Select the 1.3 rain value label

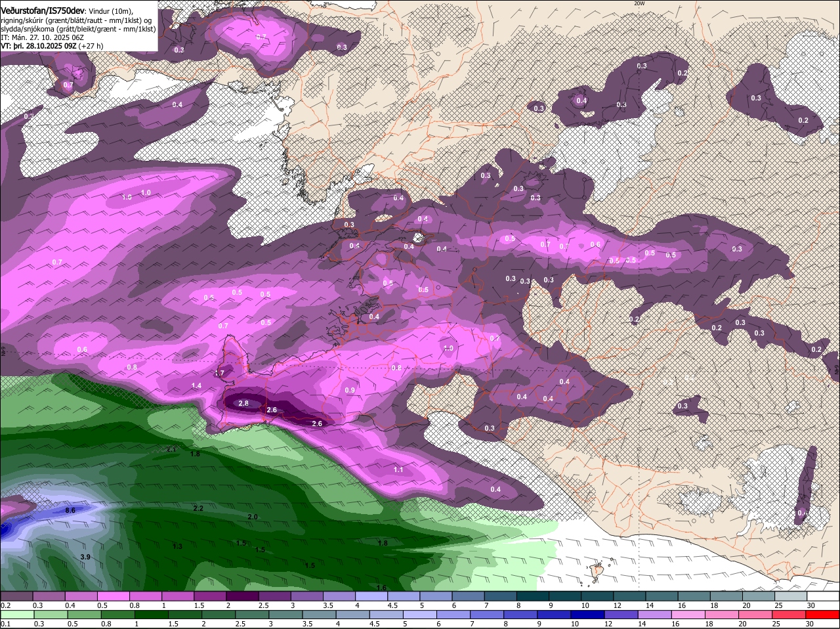(177, 546)
